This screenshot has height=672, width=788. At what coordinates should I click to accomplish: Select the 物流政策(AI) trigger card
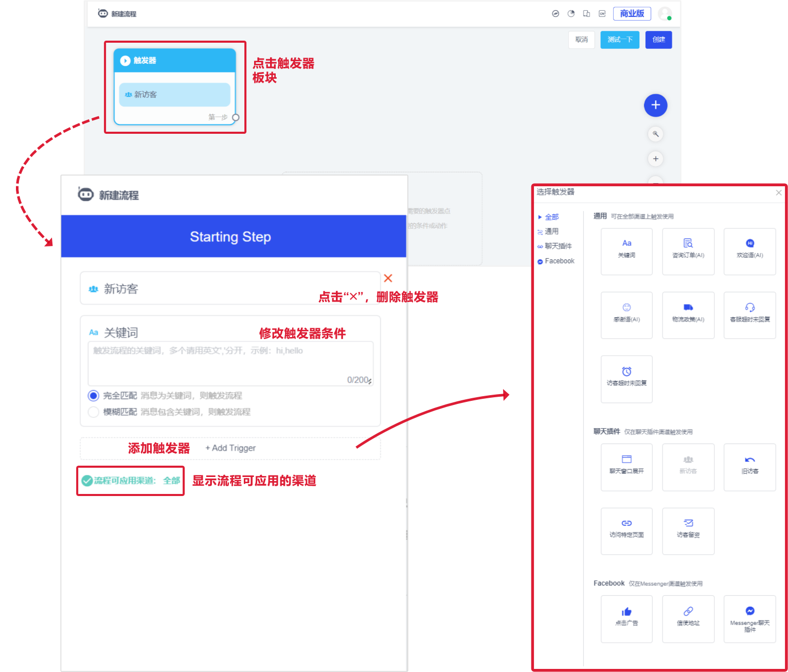coord(688,315)
